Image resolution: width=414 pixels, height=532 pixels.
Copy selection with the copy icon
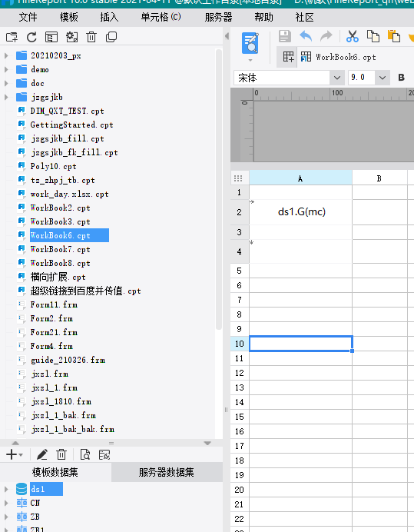click(x=373, y=36)
